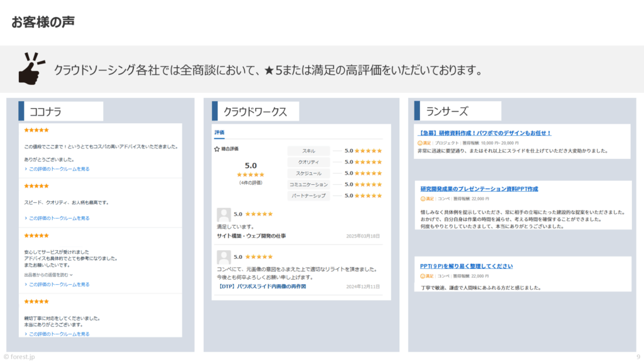Click the 満足 smiley under the PPT(9P) job
Image resolution: width=644 pixels, height=362 pixels.
[x=422, y=277]
